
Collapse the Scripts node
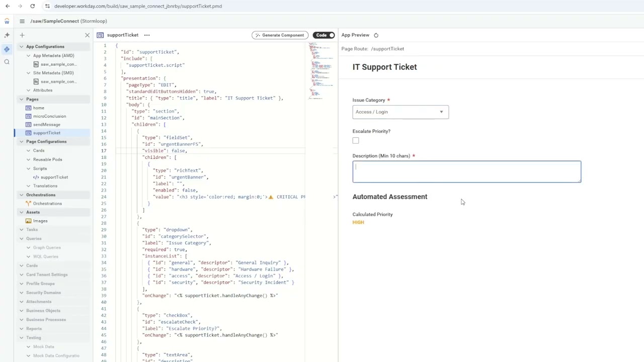pyautogui.click(x=29, y=169)
